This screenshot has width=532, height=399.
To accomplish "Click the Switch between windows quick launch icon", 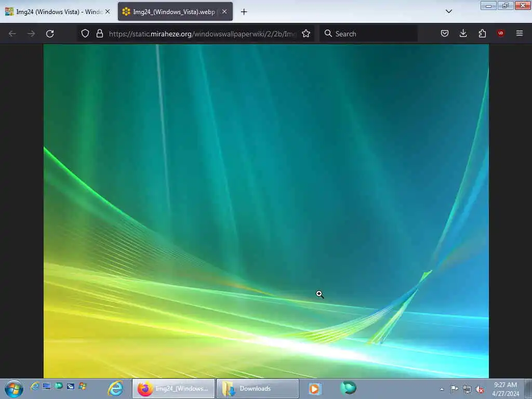I will pyautogui.click(x=71, y=386).
